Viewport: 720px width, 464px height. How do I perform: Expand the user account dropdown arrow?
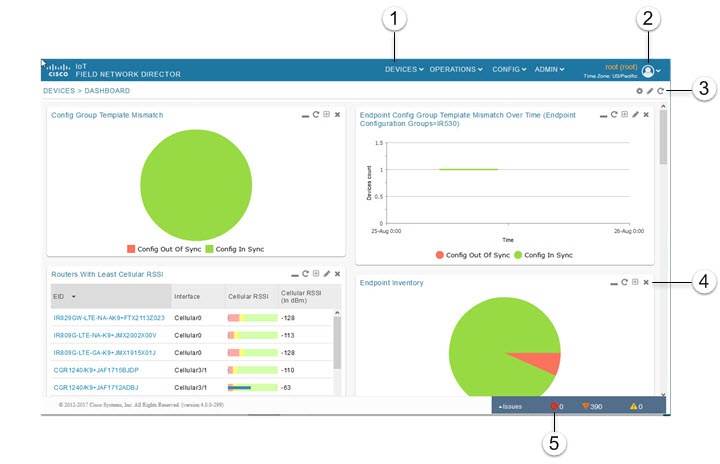(x=658, y=71)
